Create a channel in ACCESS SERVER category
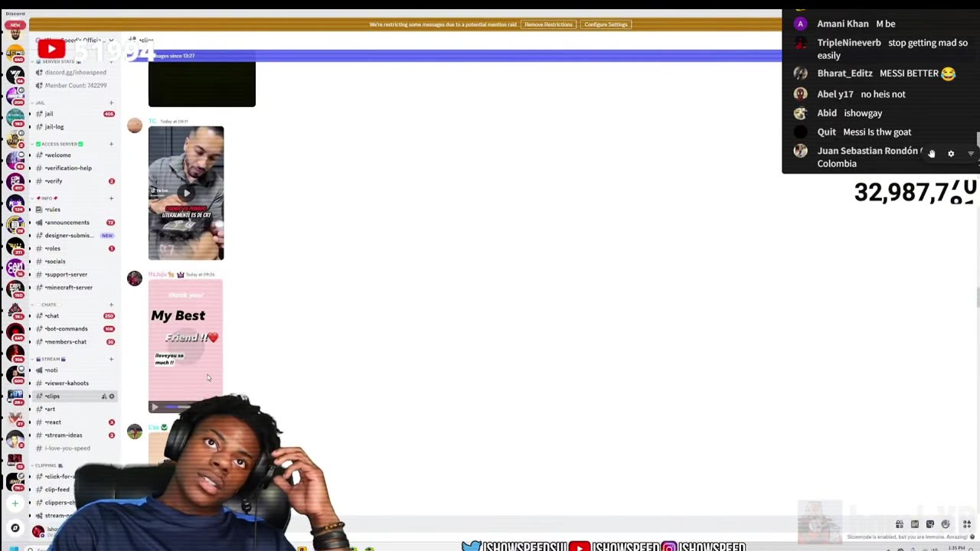The height and width of the screenshot is (551, 980). point(111,144)
